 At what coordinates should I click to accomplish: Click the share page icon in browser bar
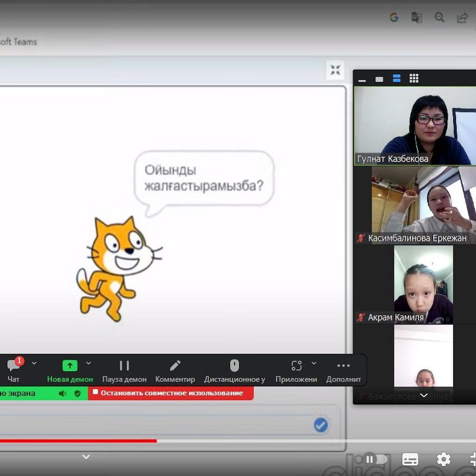coord(462,18)
